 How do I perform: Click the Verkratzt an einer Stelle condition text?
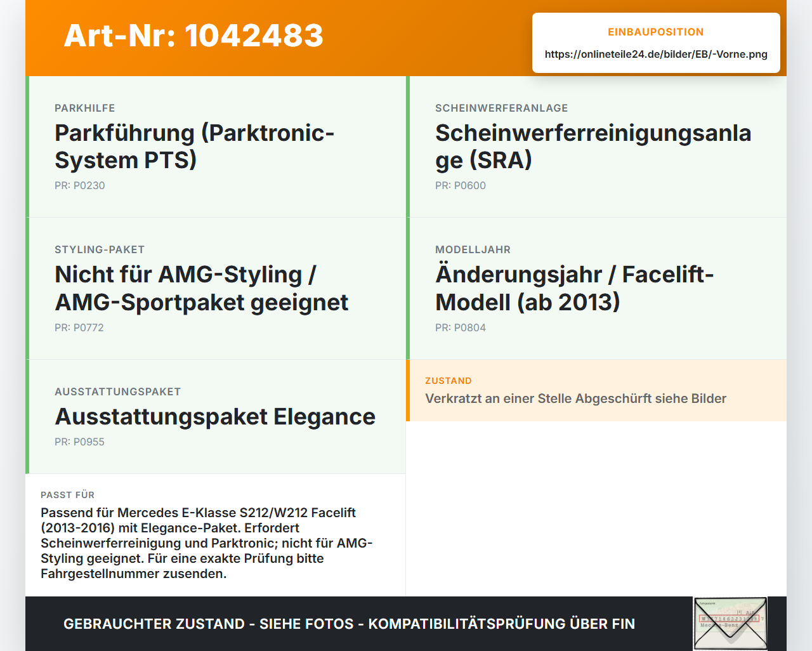(x=576, y=399)
